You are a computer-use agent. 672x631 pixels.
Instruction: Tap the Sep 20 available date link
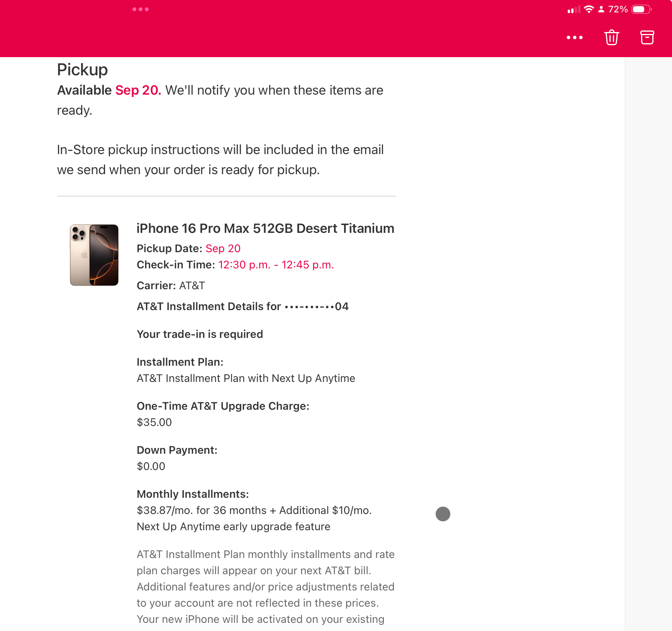[x=138, y=90]
